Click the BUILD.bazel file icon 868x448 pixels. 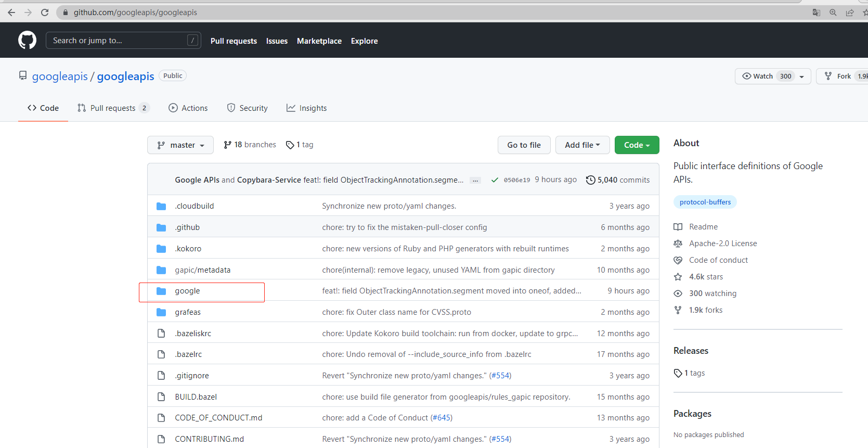(x=161, y=397)
